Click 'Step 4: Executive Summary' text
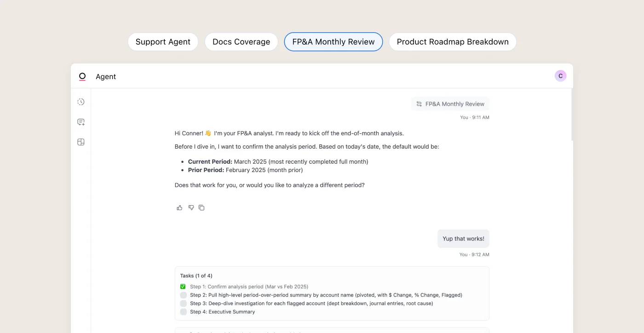 tap(223, 311)
